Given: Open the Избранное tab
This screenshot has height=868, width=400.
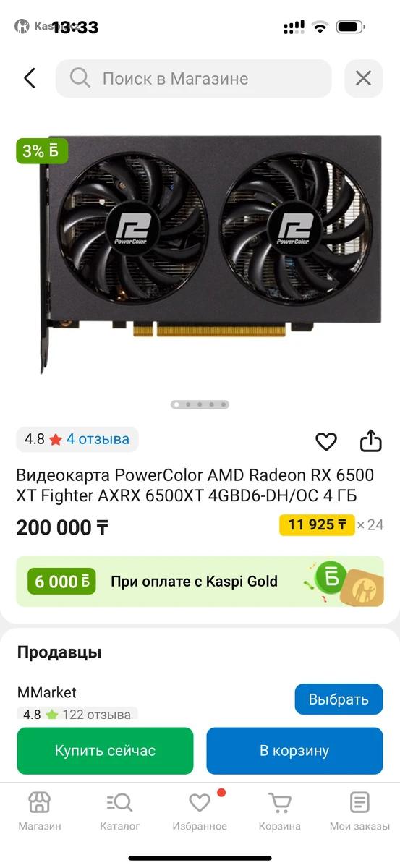Looking at the screenshot, I should pos(200,812).
